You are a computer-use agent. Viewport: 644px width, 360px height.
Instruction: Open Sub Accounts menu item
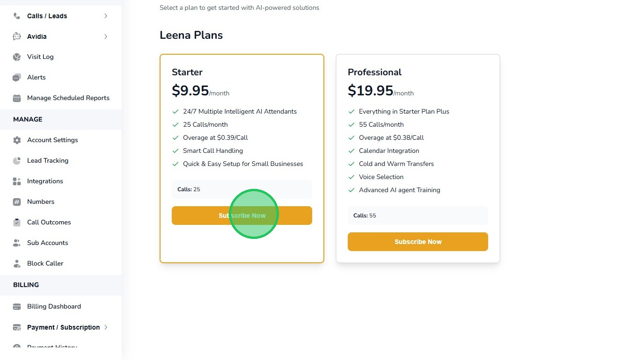coord(47,243)
